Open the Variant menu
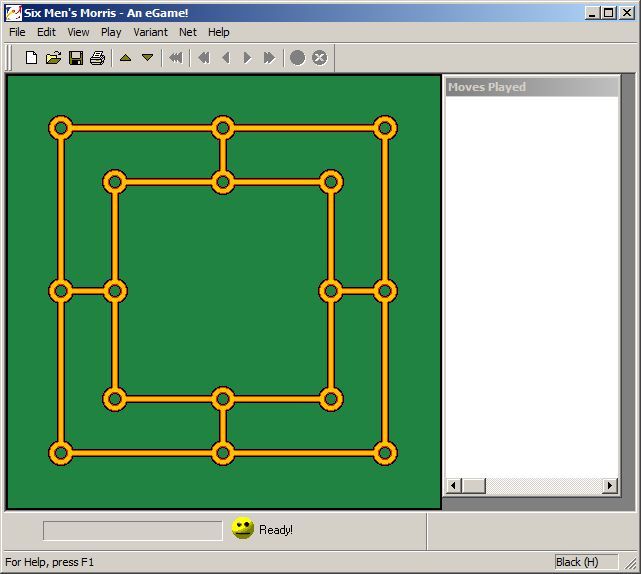The image size is (641, 574). [150, 32]
